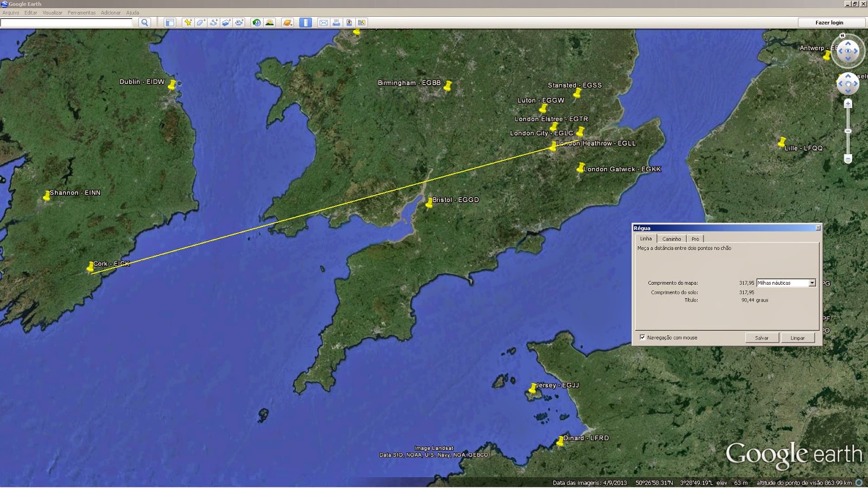Open the Ajuda menu
868x488 pixels.
click(x=132, y=12)
